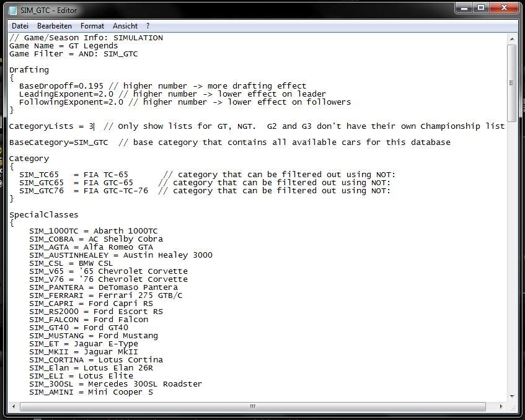
Task: Click the 'BaseDropoff=0.195' value
Action: (x=61, y=86)
